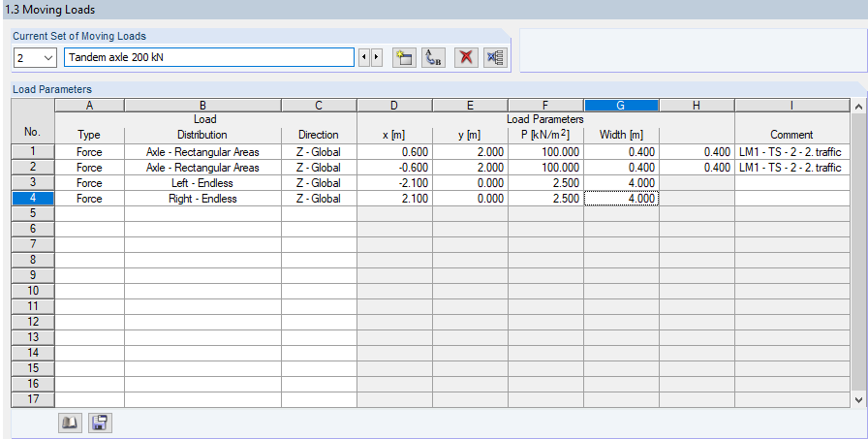Image resolution: width=868 pixels, height=439 pixels.
Task: Click the 'Width [m]' column label
Action: [x=621, y=135]
